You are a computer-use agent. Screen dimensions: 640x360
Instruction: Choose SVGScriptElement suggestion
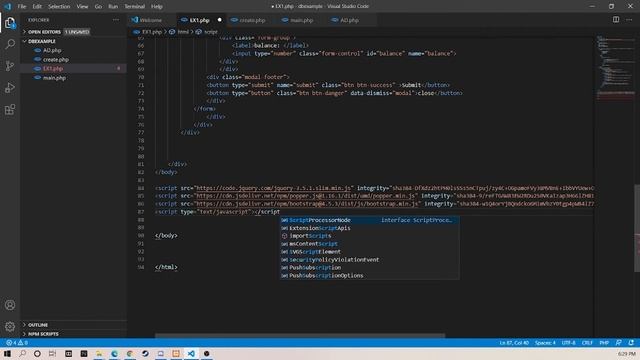coord(369,252)
